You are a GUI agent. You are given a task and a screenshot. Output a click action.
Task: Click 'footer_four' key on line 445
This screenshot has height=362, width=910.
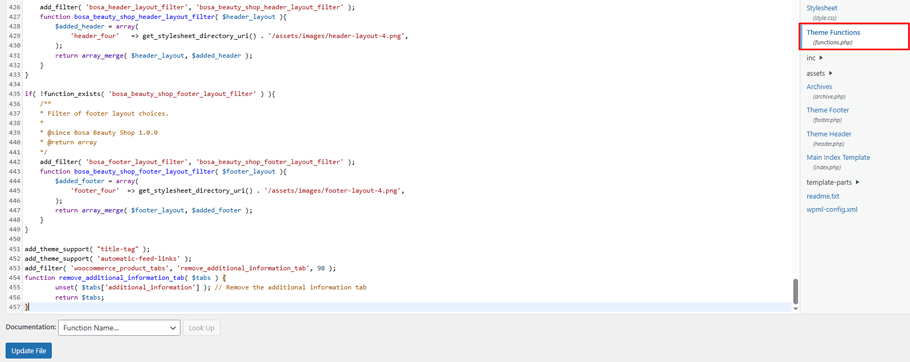point(95,190)
